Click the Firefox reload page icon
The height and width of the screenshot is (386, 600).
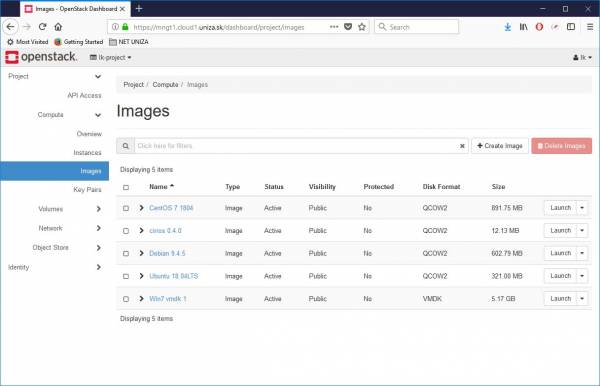42,27
